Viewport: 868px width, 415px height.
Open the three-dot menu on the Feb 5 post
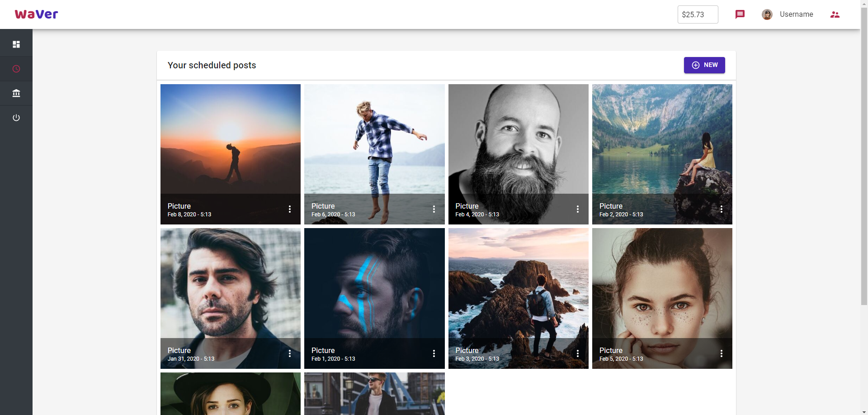click(721, 353)
